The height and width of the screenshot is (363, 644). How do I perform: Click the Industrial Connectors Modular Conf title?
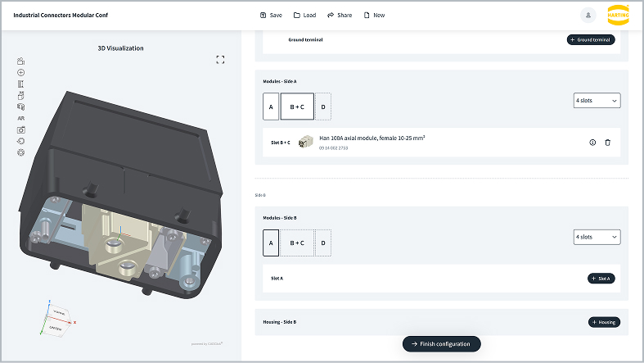click(x=61, y=16)
